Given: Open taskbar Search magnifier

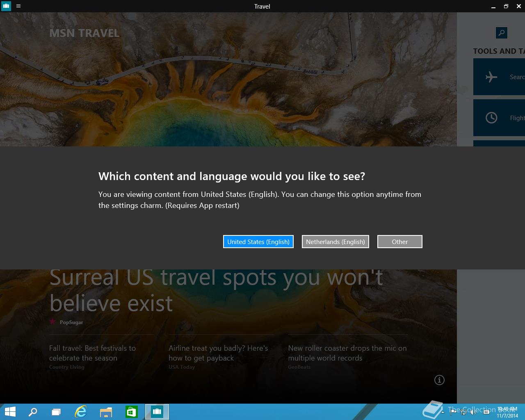Looking at the screenshot, I should coord(33,412).
